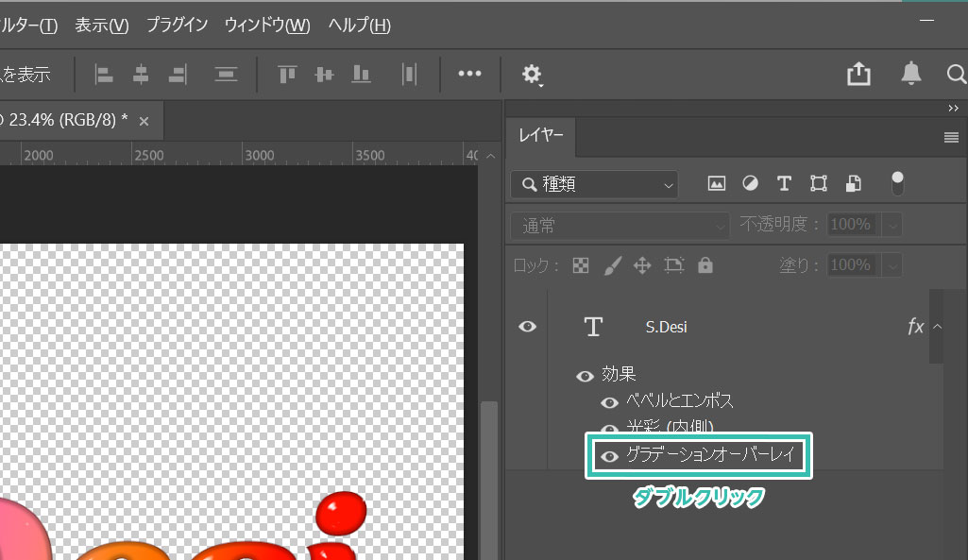Toggle visibility of グラデーションオーバーレイ effect

(610, 457)
